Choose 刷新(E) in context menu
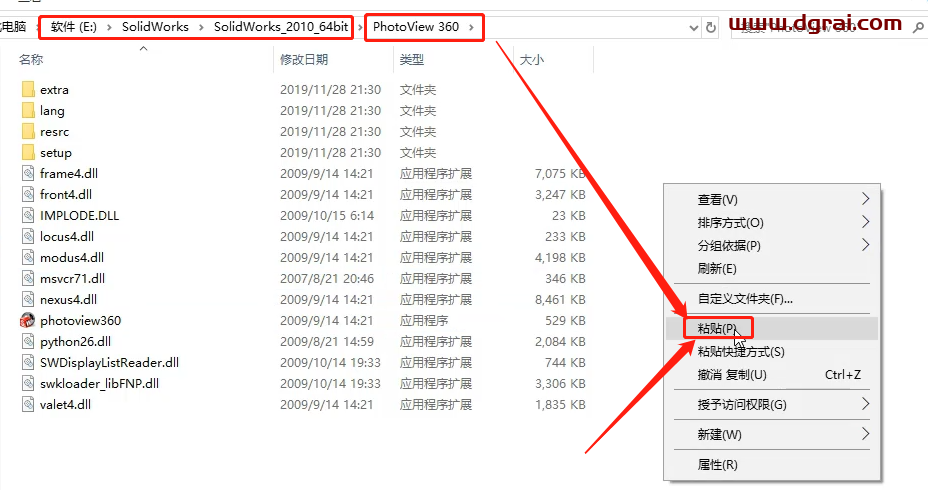Viewport: 928px width, 490px height. (772, 269)
